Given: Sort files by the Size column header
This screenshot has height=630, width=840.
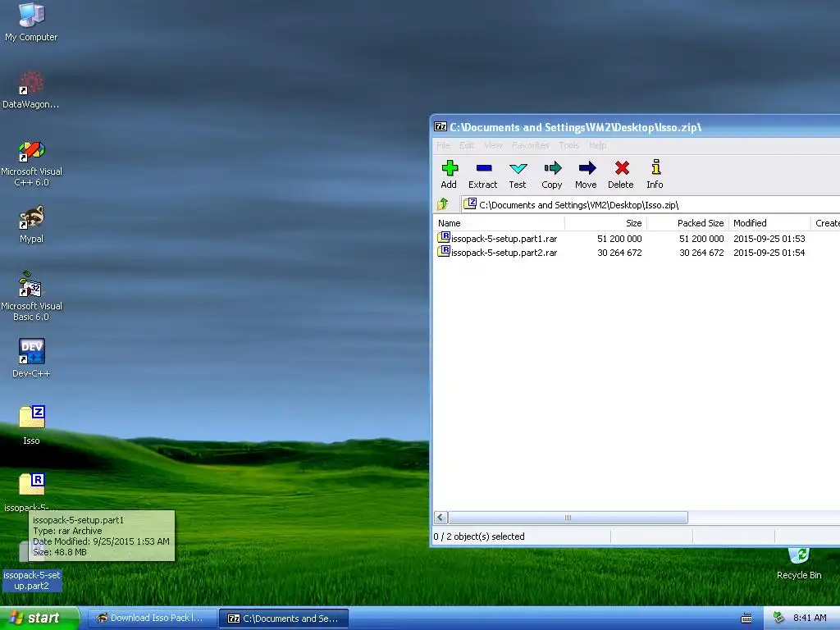Looking at the screenshot, I should [x=605, y=223].
